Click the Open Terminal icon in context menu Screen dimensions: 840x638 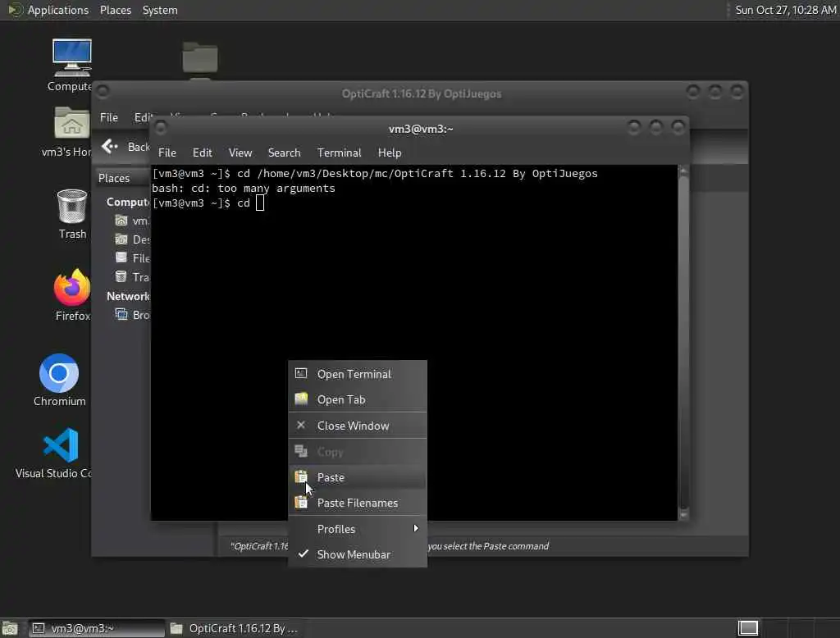click(x=301, y=373)
